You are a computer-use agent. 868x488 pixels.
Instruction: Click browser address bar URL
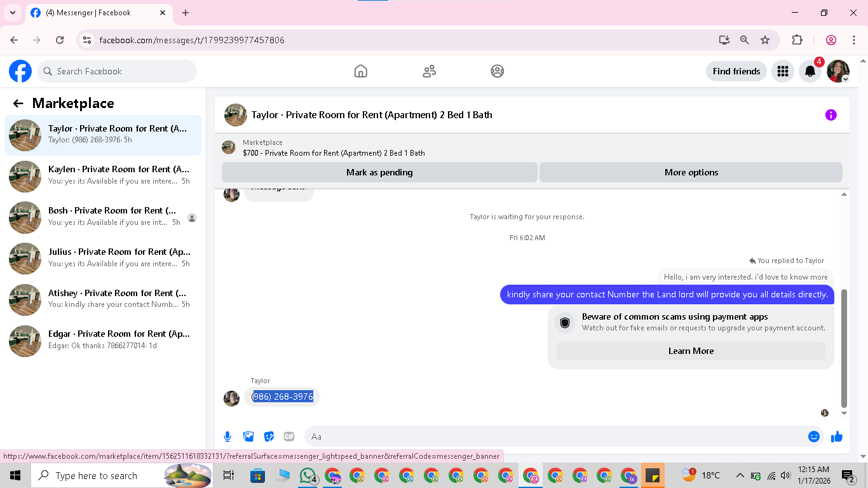click(192, 40)
